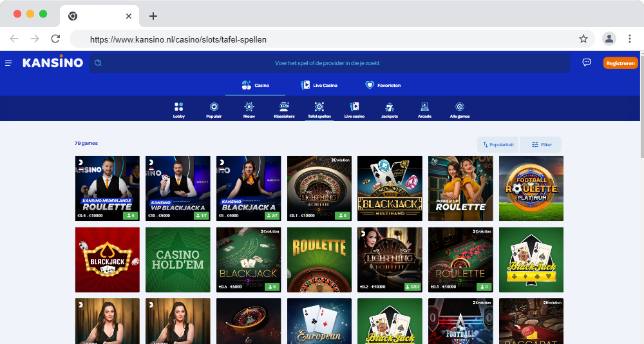Open Blackjack Multihand game tile

point(390,188)
